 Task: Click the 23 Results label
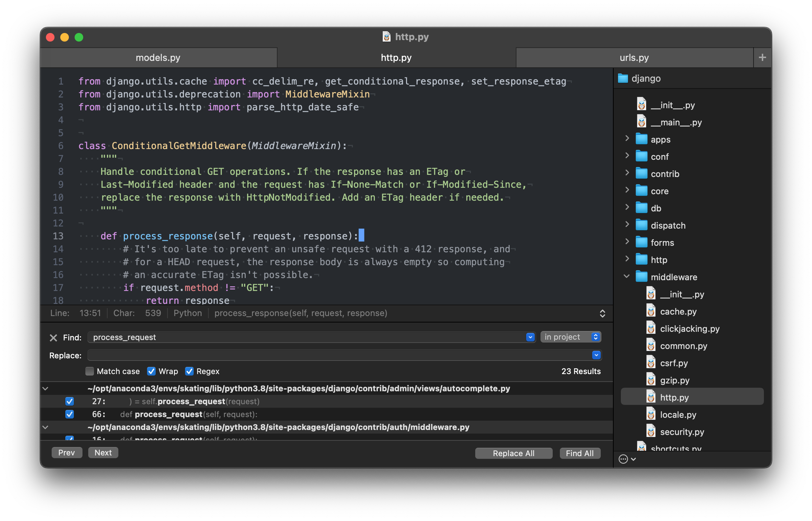(x=581, y=371)
